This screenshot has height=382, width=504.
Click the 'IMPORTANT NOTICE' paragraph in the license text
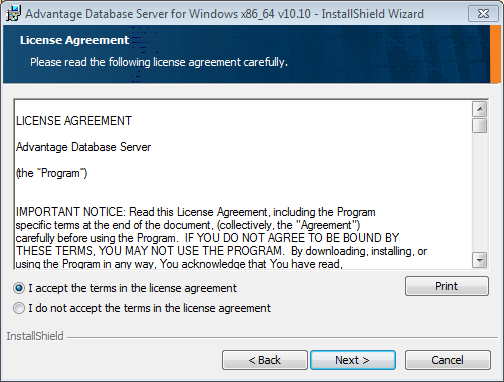(x=221, y=238)
